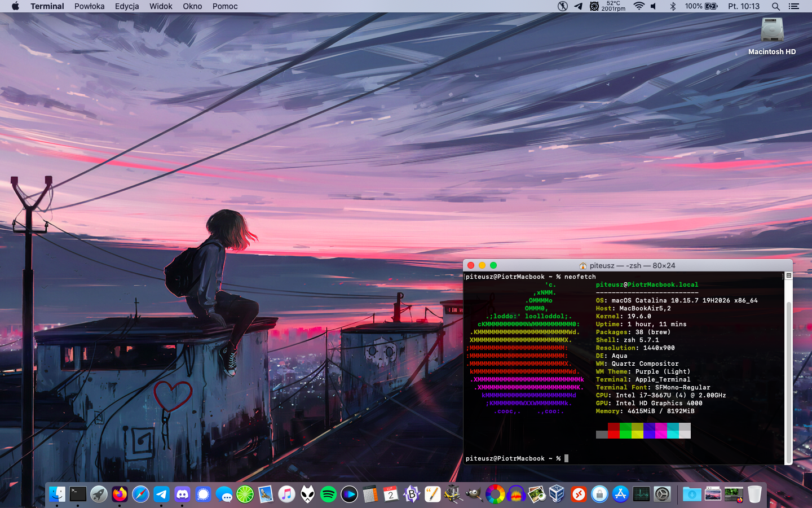Open Calculator in the Dock
This screenshot has height=508, width=812.
click(x=370, y=494)
